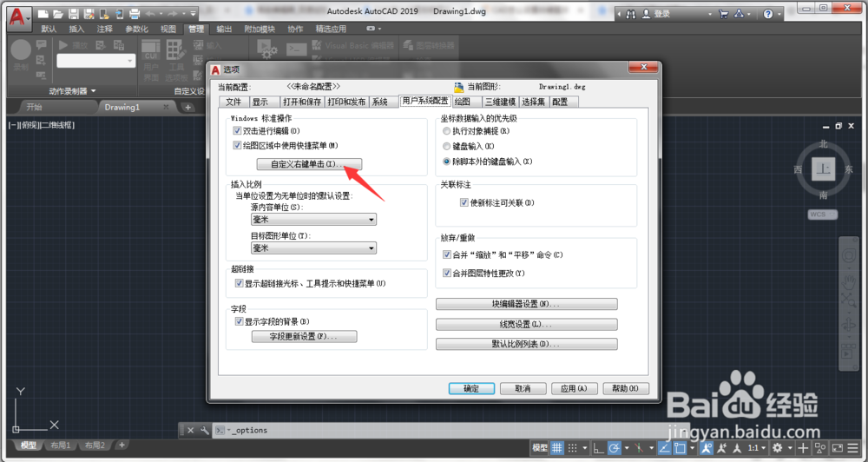Select the keyboard entry radio button
Viewport: 868px width, 462px height.
[x=446, y=146]
